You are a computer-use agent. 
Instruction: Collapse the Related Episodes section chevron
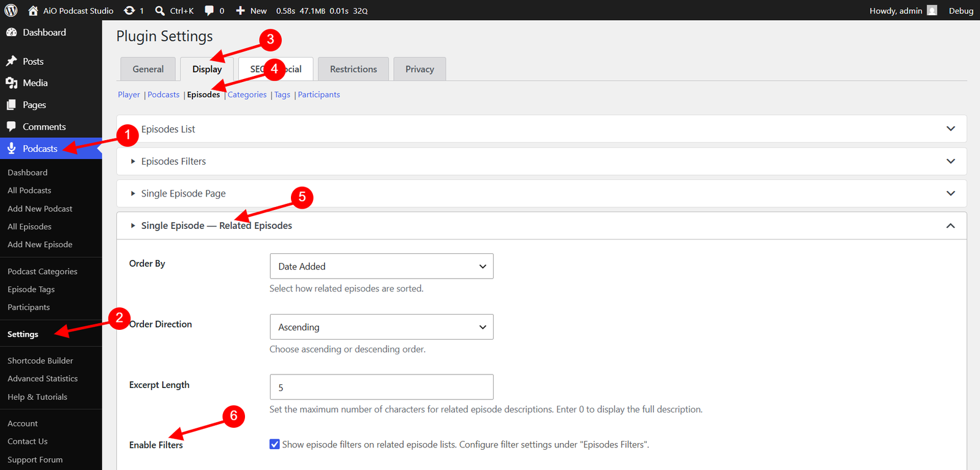point(951,226)
